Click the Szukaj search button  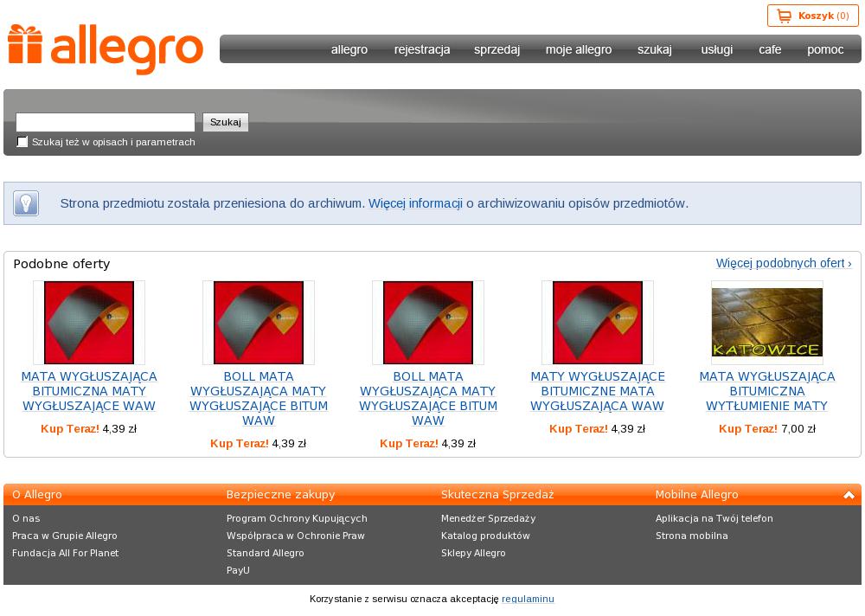pyautogui.click(x=226, y=122)
